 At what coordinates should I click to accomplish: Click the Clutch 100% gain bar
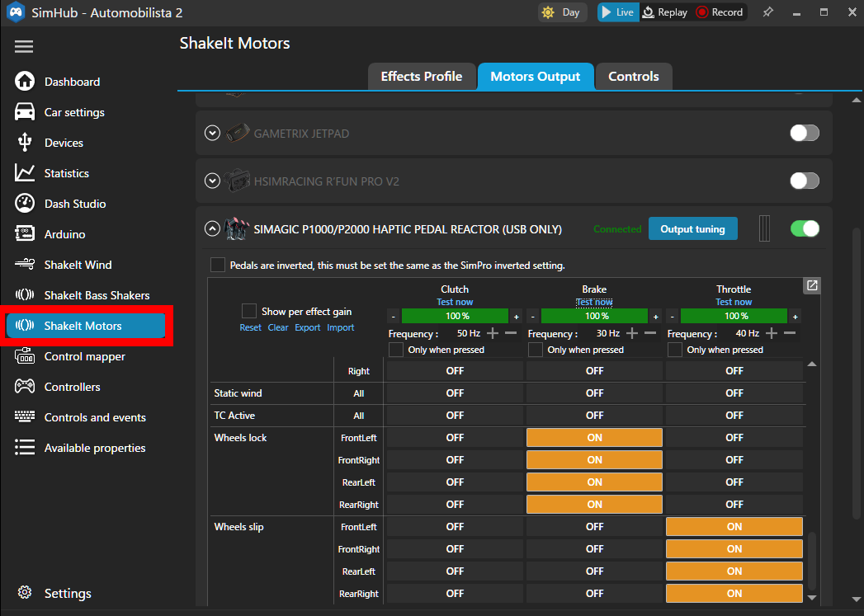[455, 316]
